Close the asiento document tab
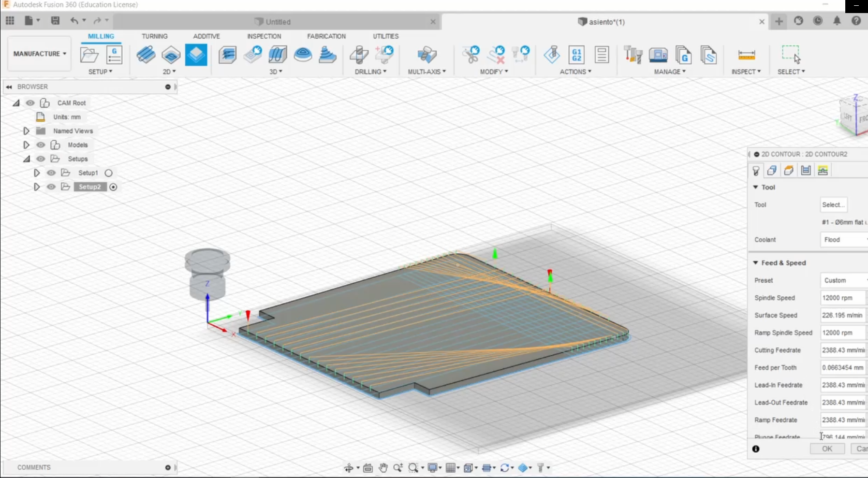 (x=762, y=22)
